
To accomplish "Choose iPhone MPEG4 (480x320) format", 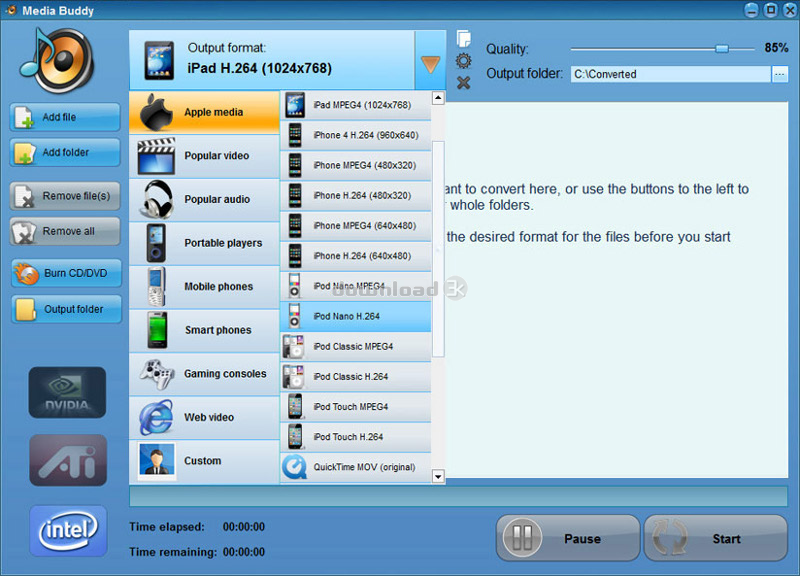I will [x=356, y=165].
